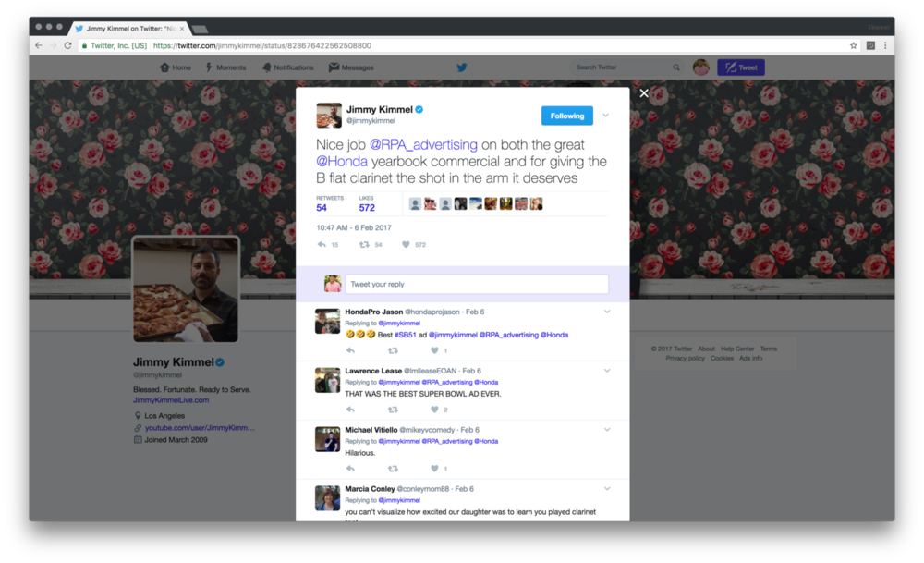924x563 pixels.
Task: Open youtube.com/user/JimmyKimm... link
Action: [200, 428]
